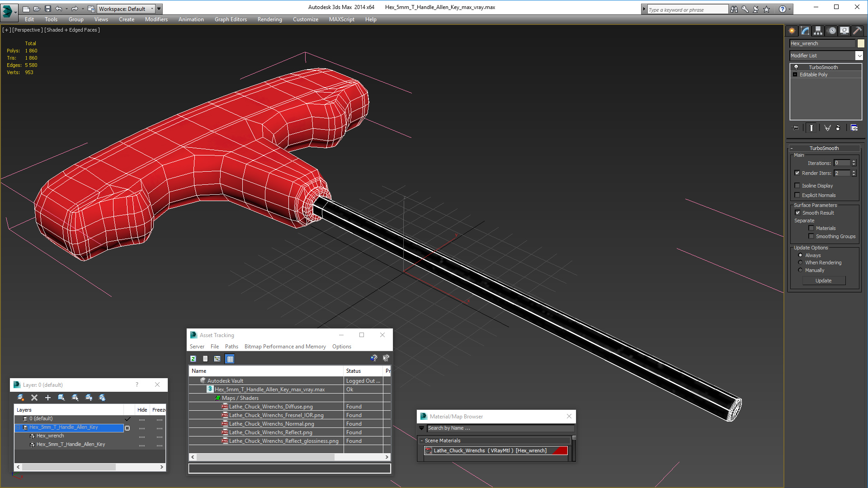Click the Material/Map Browser search icon
The image size is (868, 488).
pos(421,428)
